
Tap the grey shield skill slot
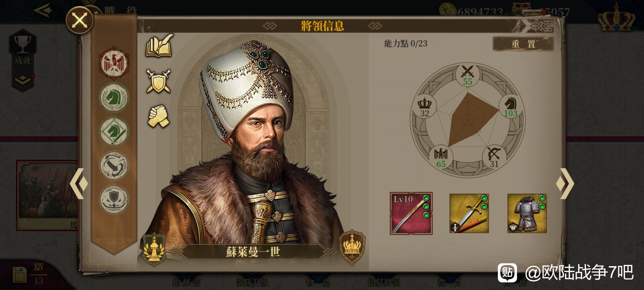(x=114, y=199)
